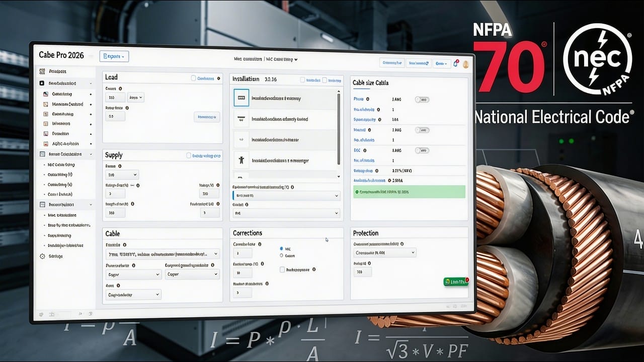Open the PVC conduit dropdown in Installation
This screenshot has width=644, height=362.
(x=287, y=213)
